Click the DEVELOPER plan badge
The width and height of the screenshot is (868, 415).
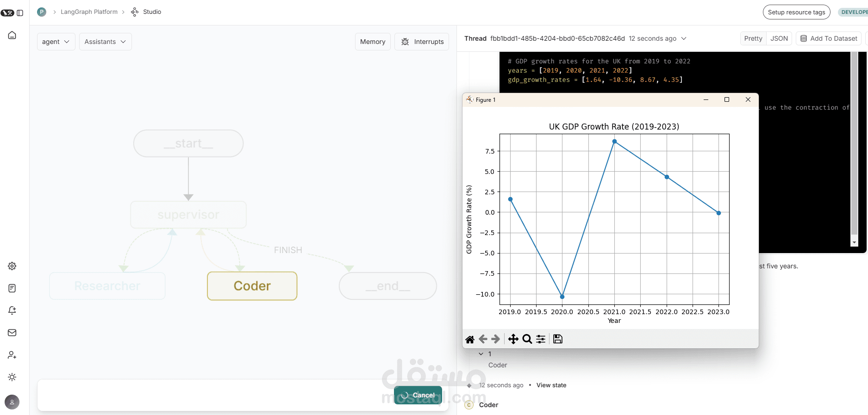853,12
